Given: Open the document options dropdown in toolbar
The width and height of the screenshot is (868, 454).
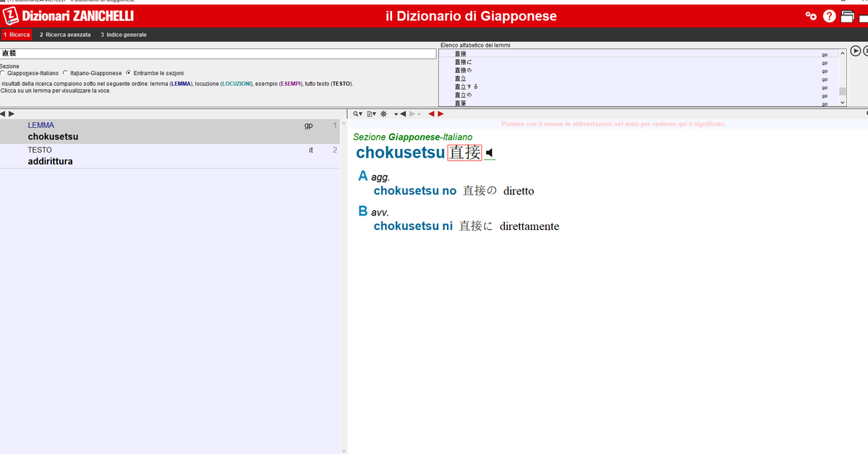Looking at the screenshot, I should pos(371,113).
